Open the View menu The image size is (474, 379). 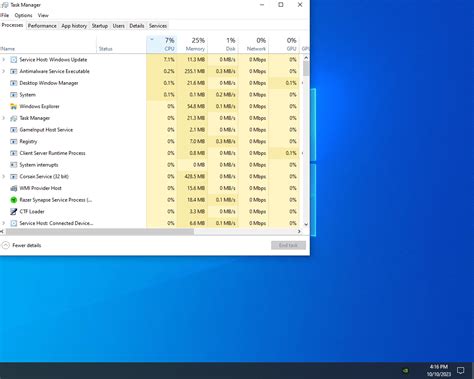pyautogui.click(x=43, y=15)
